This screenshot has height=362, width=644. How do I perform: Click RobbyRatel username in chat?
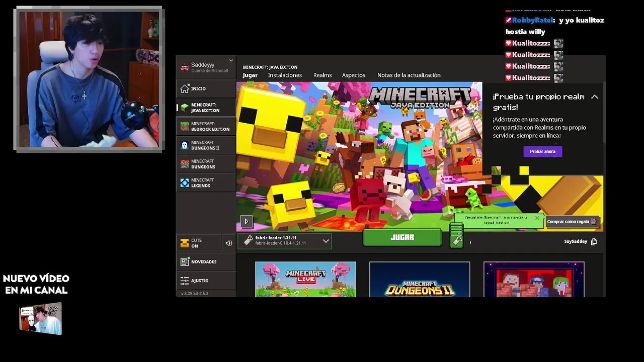(x=533, y=20)
